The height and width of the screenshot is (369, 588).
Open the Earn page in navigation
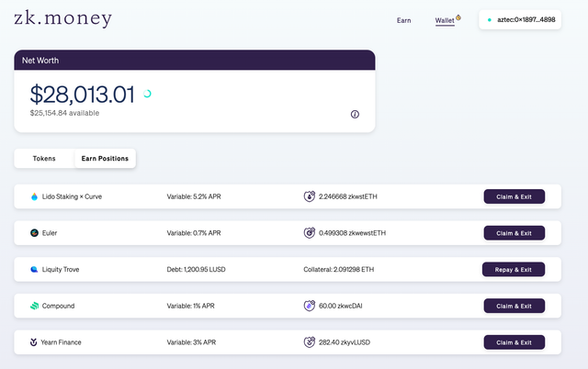[404, 20]
